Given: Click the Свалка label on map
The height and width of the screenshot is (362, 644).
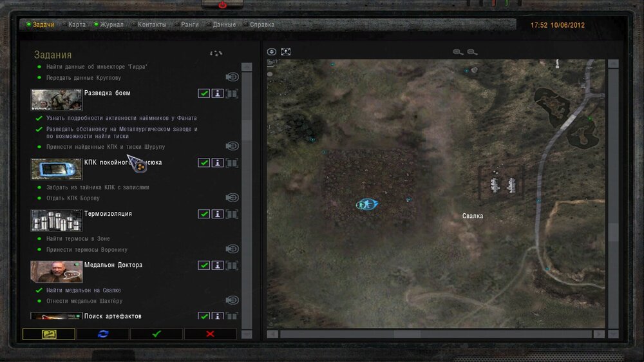Looking at the screenshot, I should pyautogui.click(x=472, y=216).
